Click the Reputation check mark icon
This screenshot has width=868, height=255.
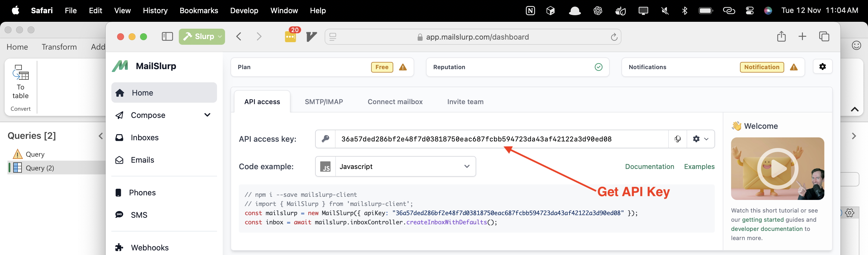click(x=598, y=67)
